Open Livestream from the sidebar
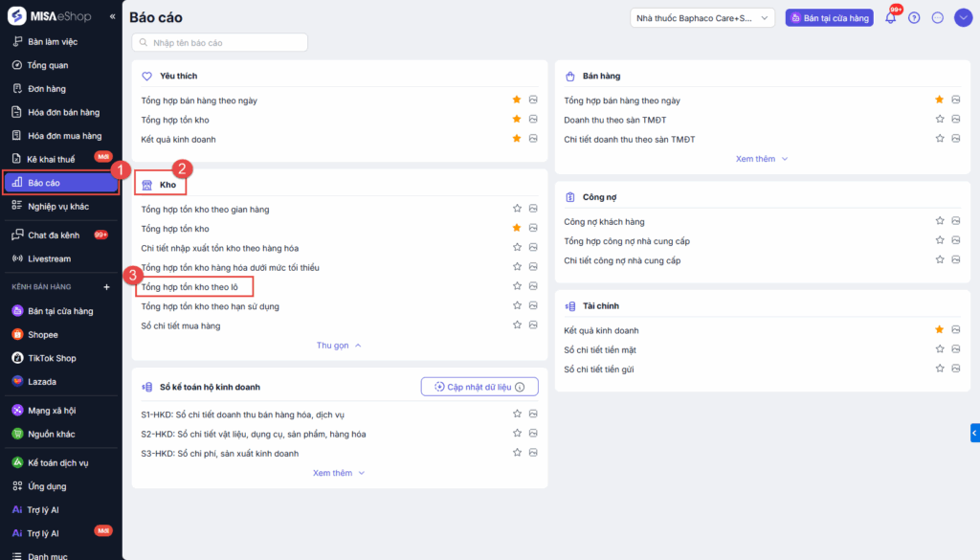The height and width of the screenshot is (560, 980). 49,258
